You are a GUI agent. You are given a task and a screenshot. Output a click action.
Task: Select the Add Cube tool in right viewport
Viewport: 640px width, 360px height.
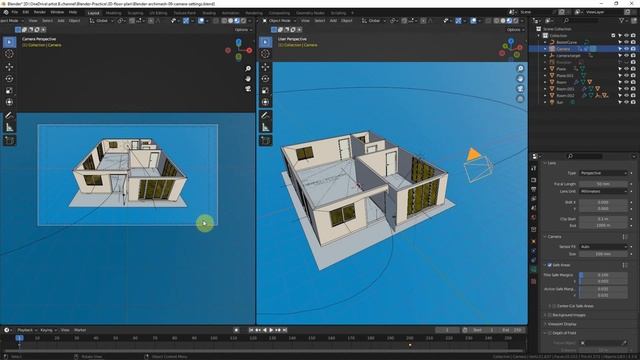[265, 141]
